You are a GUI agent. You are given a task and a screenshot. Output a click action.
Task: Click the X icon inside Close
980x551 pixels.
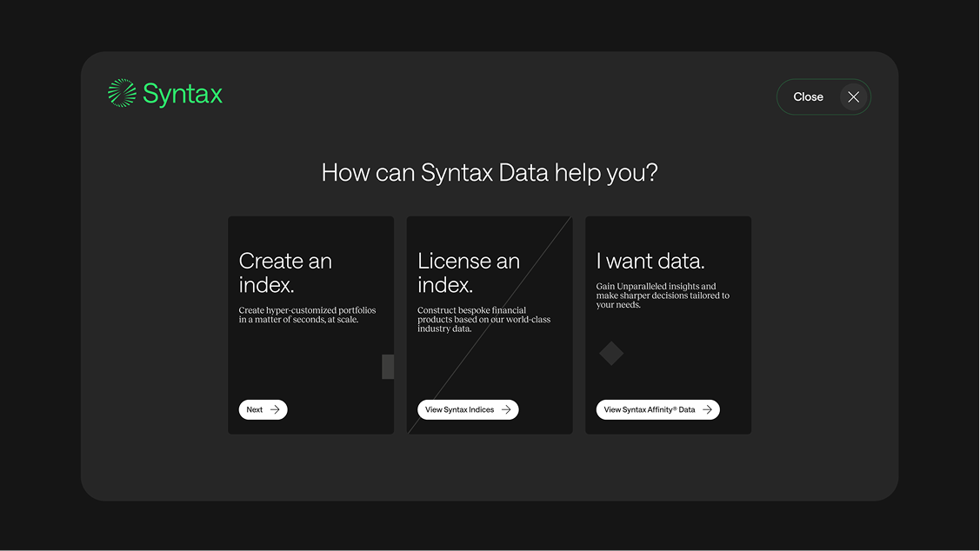tap(853, 97)
